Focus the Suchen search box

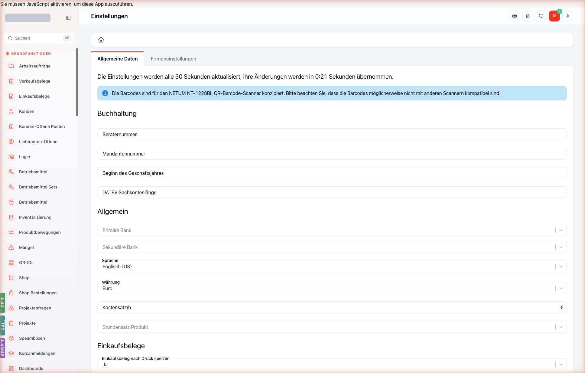coord(39,38)
